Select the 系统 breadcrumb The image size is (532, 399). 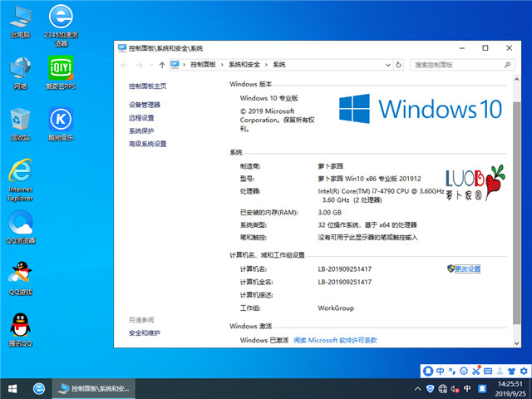pos(279,65)
